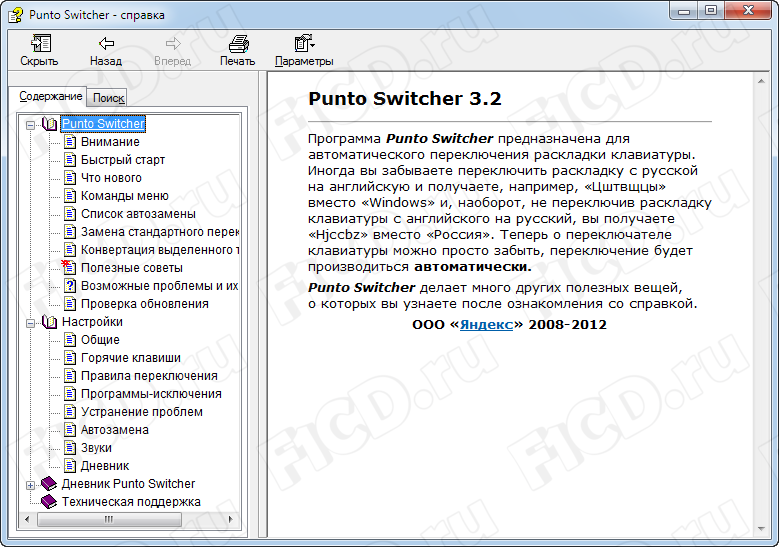Click the page icon beside Звуки
Viewport: 779px width, 547px height.
point(70,448)
